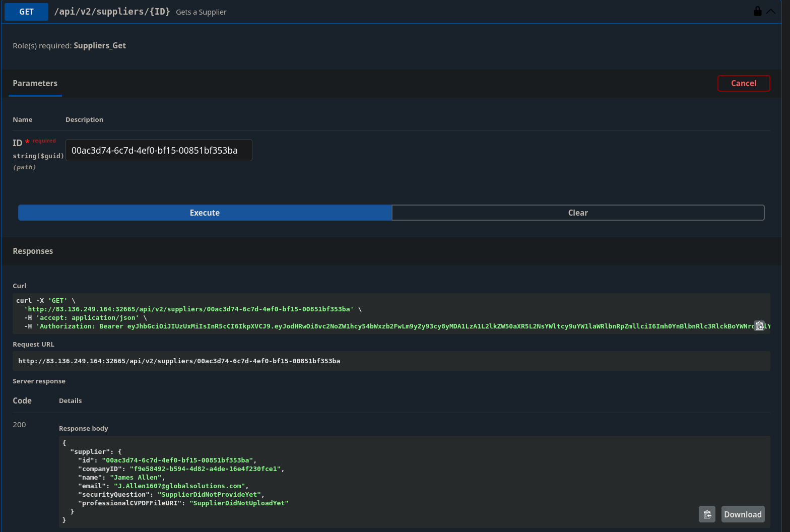Click the GET method badge
The height and width of the screenshot is (532, 790).
click(26, 12)
